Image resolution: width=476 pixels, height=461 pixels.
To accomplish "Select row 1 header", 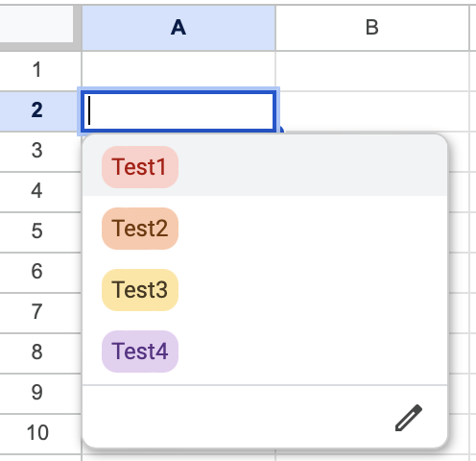I will coord(37,71).
